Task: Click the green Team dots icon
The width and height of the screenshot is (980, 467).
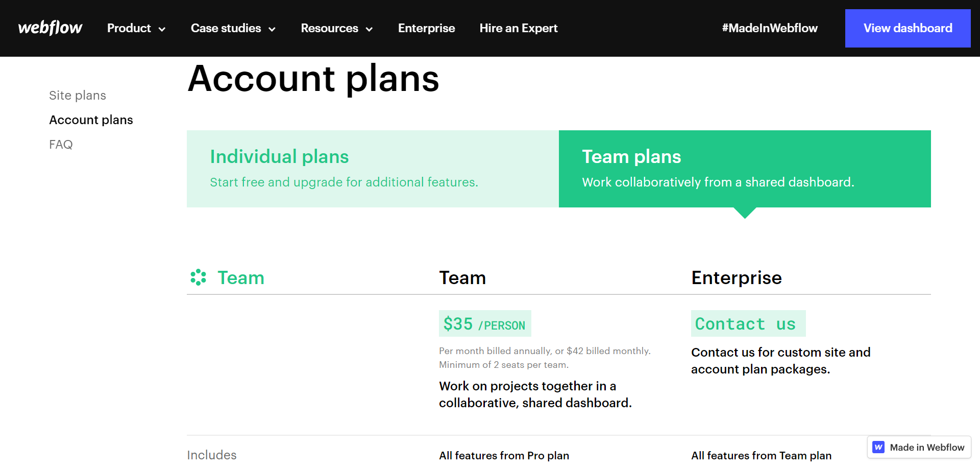Action: click(x=198, y=277)
